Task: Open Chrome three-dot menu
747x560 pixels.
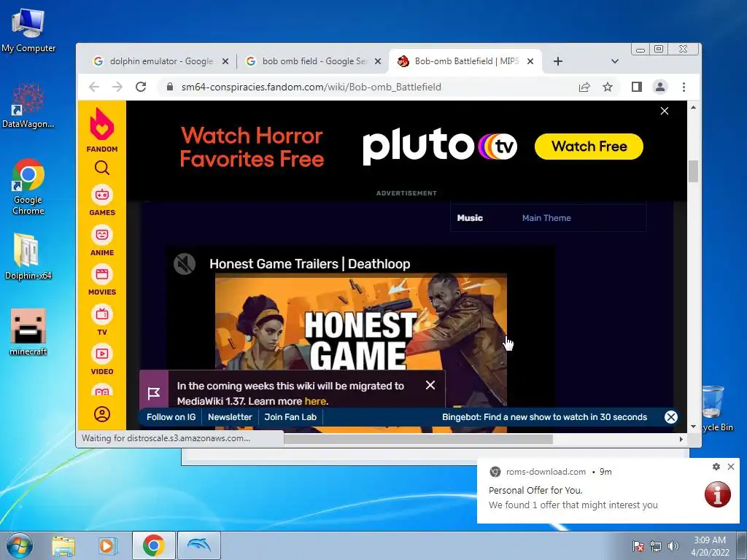Action: 684,87
